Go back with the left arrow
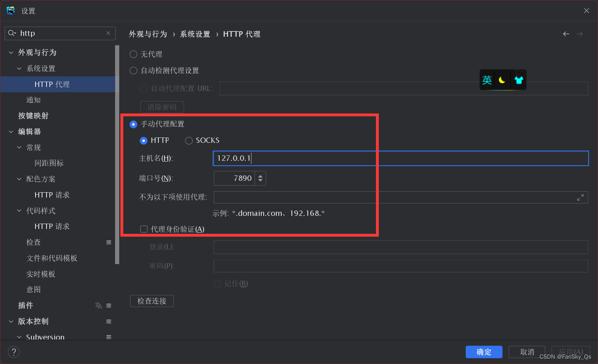598x364 pixels. pos(566,34)
